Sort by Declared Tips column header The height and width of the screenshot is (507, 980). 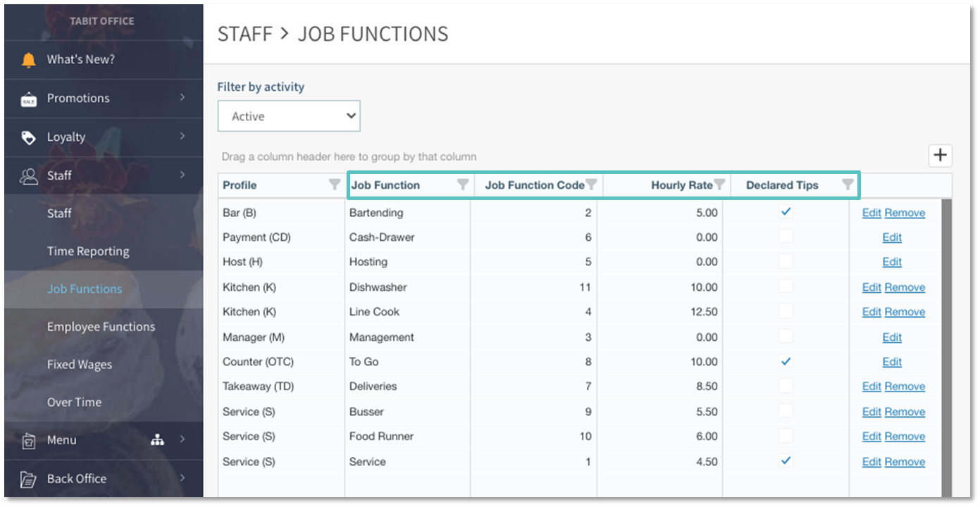(782, 185)
